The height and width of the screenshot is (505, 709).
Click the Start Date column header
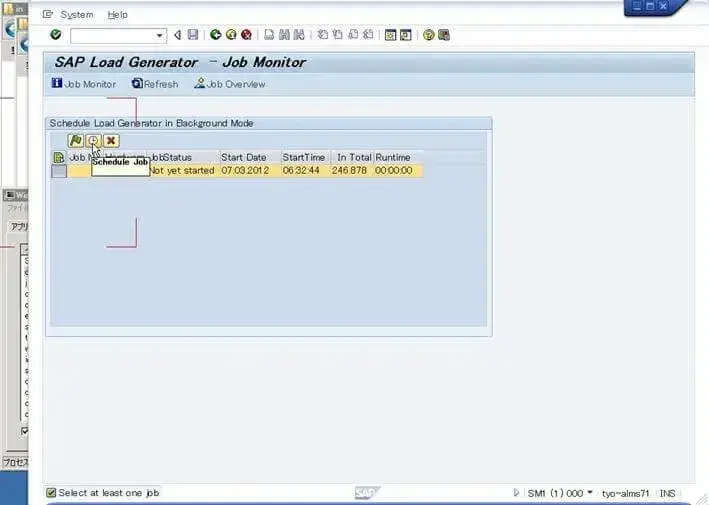(250, 157)
